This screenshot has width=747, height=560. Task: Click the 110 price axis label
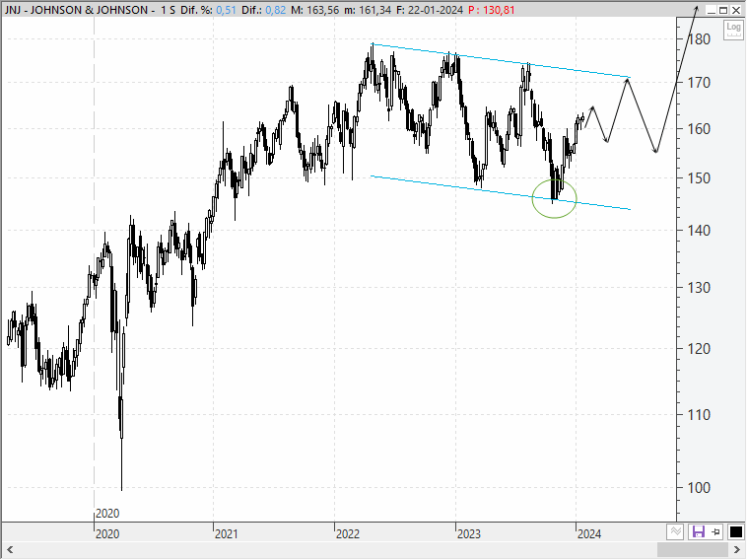pos(698,415)
